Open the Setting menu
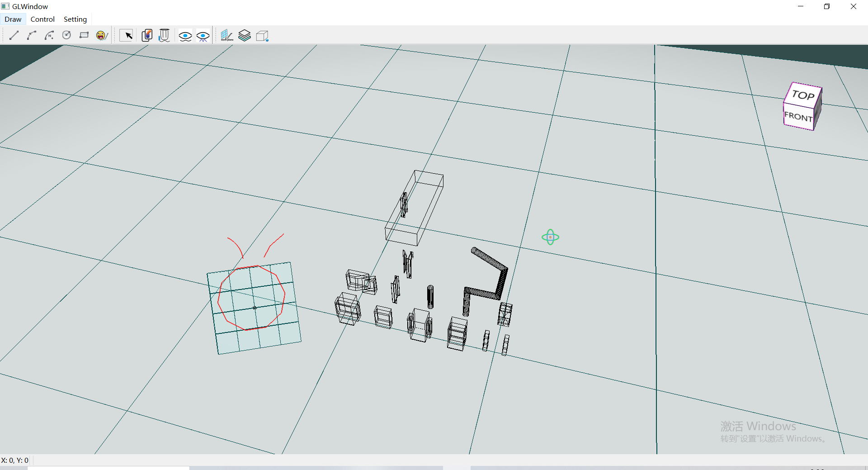The width and height of the screenshot is (868, 470). pyautogui.click(x=75, y=19)
